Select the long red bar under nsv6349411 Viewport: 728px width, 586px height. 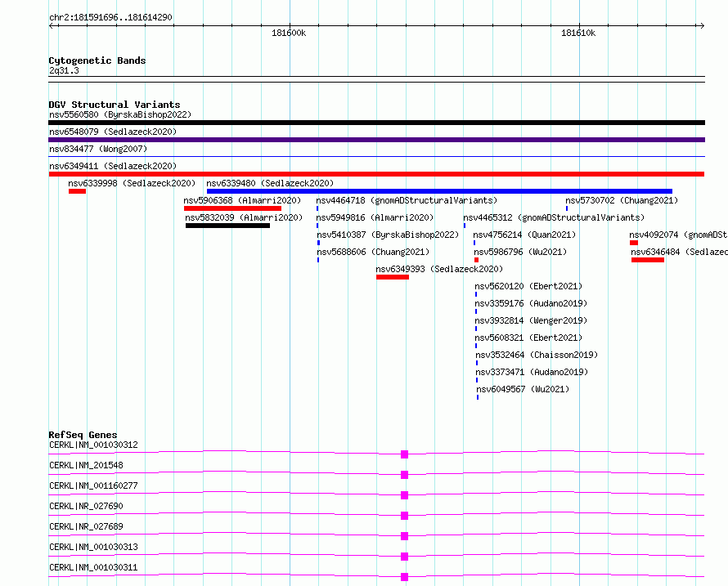click(376, 174)
